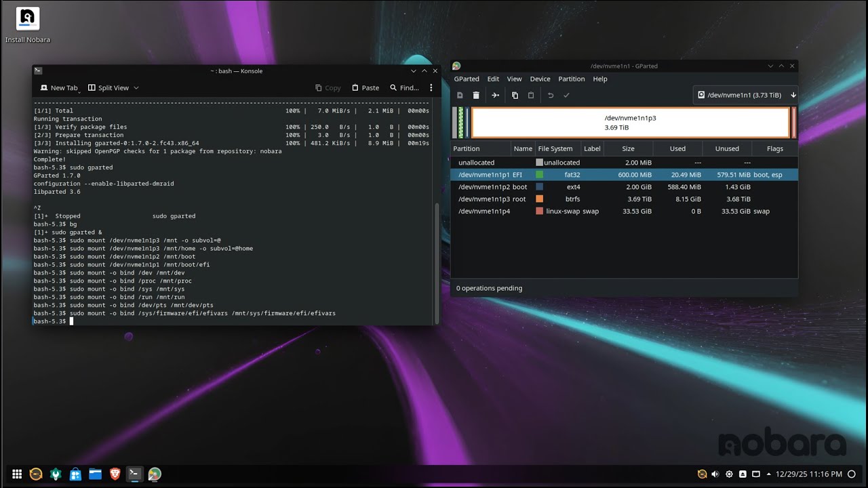Open the application launcher grid on the taskbar
This screenshot has width=868, height=488.
tap(17, 474)
